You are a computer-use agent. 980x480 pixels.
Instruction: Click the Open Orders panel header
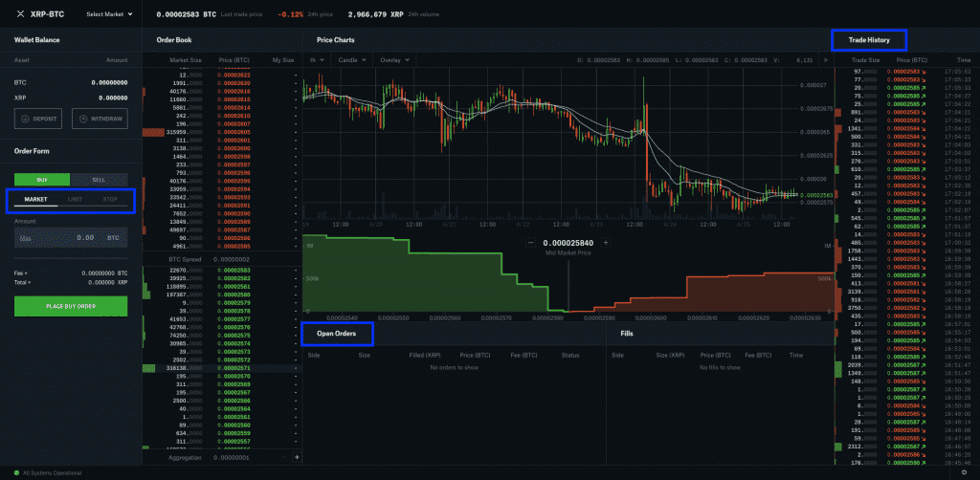(336, 334)
